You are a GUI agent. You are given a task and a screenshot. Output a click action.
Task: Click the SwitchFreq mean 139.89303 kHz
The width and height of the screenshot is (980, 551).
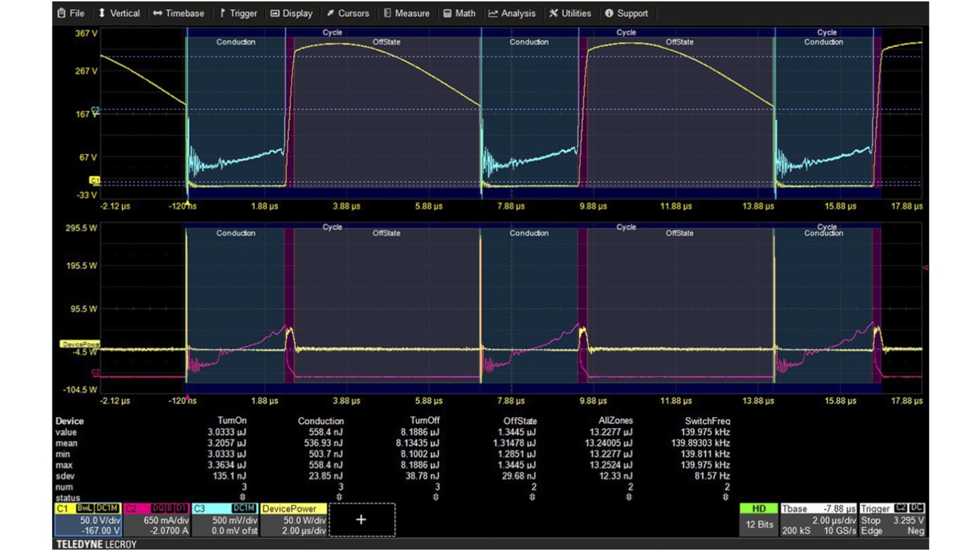click(x=700, y=443)
